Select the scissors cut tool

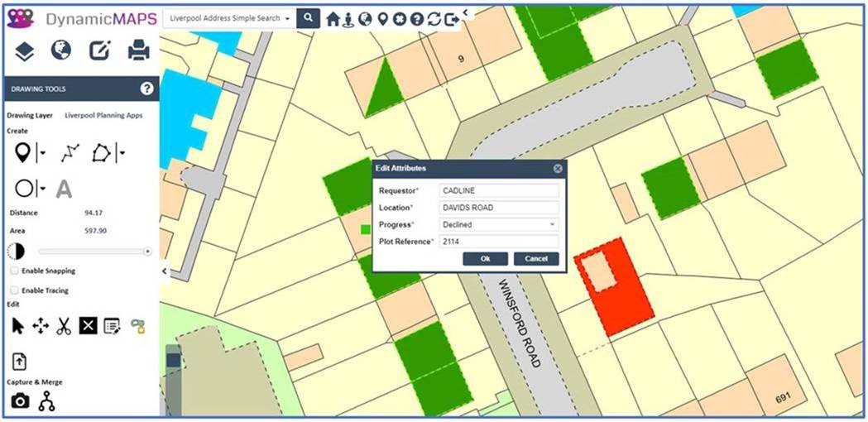[64, 326]
